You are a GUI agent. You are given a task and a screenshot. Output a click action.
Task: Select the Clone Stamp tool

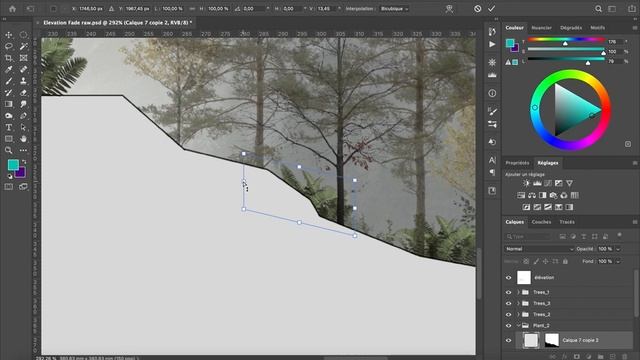click(x=23, y=81)
